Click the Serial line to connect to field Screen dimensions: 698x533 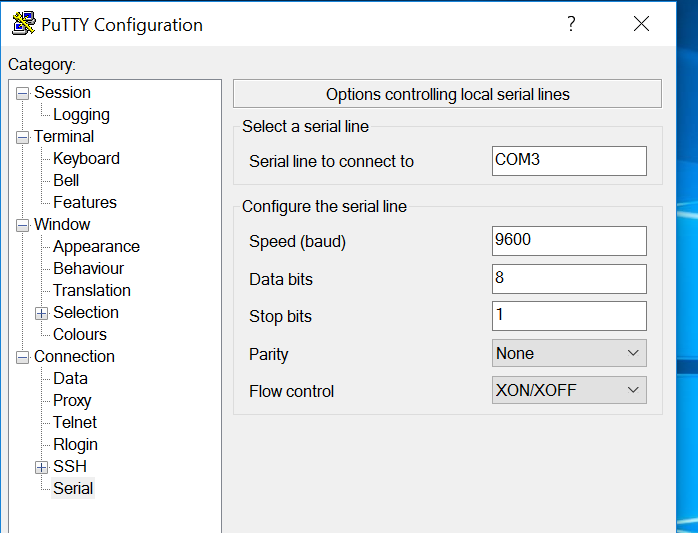569,160
